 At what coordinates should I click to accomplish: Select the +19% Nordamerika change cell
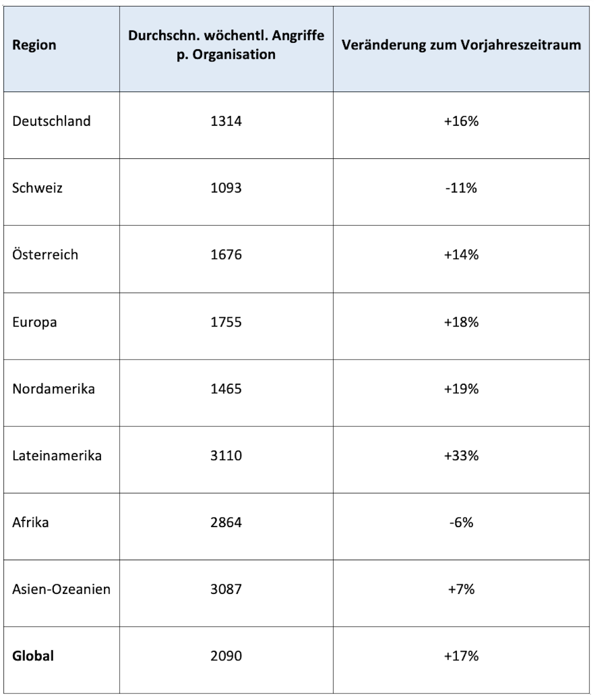[x=461, y=389]
